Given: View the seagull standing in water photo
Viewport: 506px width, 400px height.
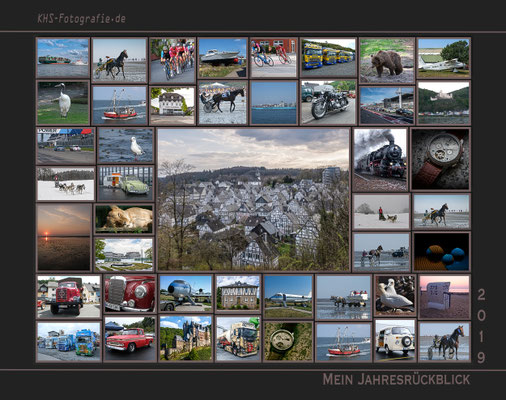Looking at the screenshot, I should (126, 145).
